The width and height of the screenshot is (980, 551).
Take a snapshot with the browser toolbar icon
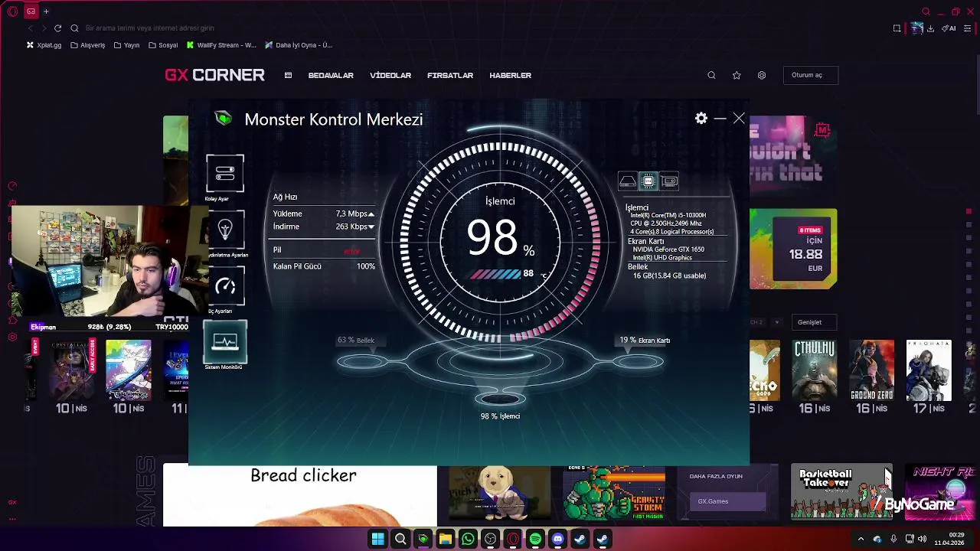pos(897,28)
